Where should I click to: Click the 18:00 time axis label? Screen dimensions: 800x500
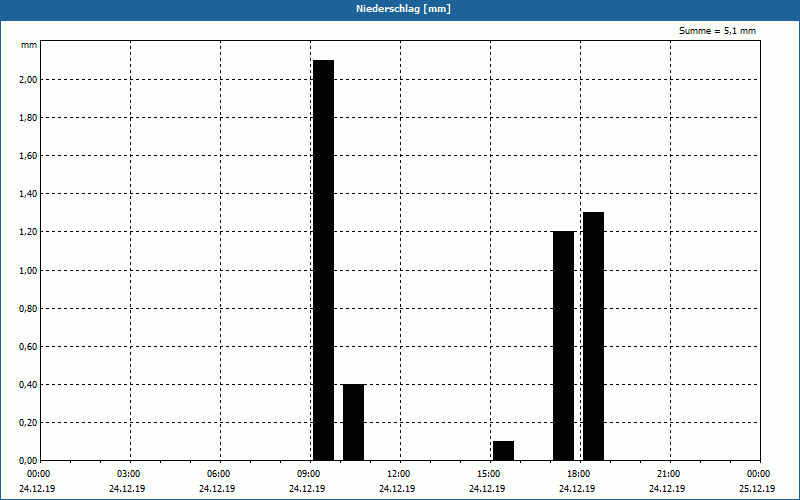coord(580,474)
